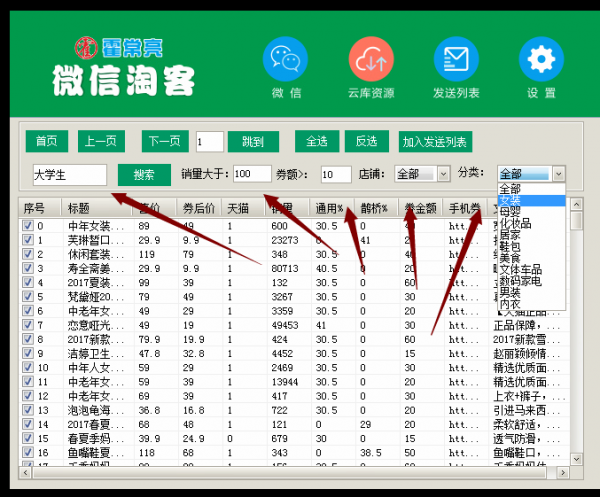The height and width of the screenshot is (497, 600).
Task: Select the price cell 47.8
Action: (149, 353)
